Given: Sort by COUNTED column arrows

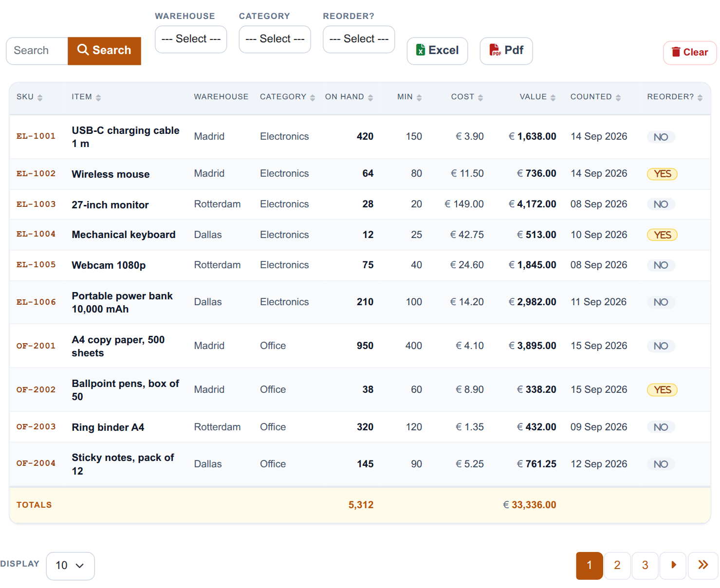Looking at the screenshot, I should click(x=618, y=97).
